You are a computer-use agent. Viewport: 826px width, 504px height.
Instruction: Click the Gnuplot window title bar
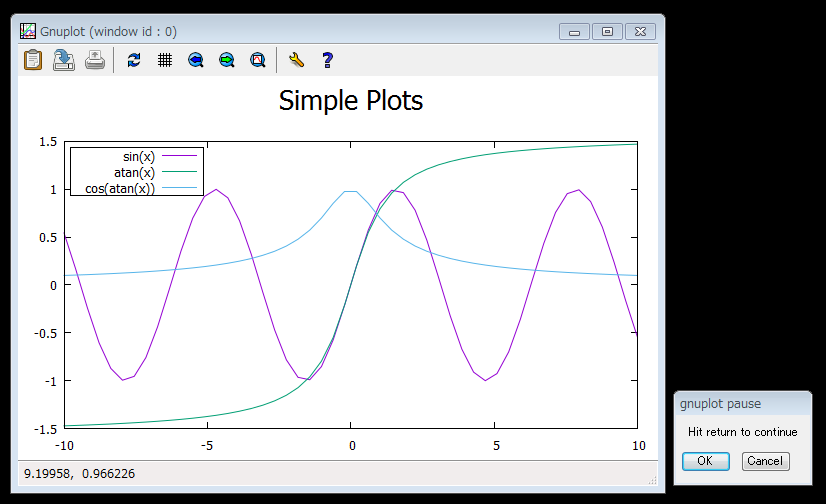300,31
